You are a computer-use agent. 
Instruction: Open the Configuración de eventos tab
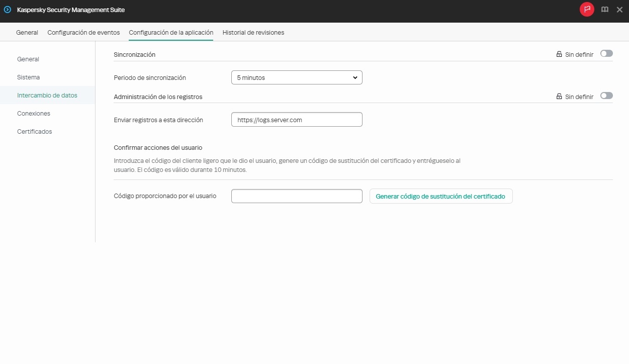pyautogui.click(x=83, y=32)
